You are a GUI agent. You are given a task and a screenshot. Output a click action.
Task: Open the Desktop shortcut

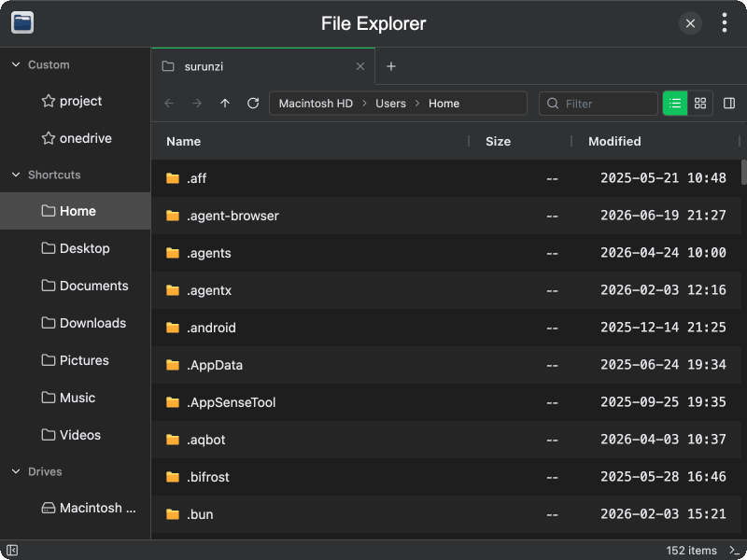coord(76,248)
